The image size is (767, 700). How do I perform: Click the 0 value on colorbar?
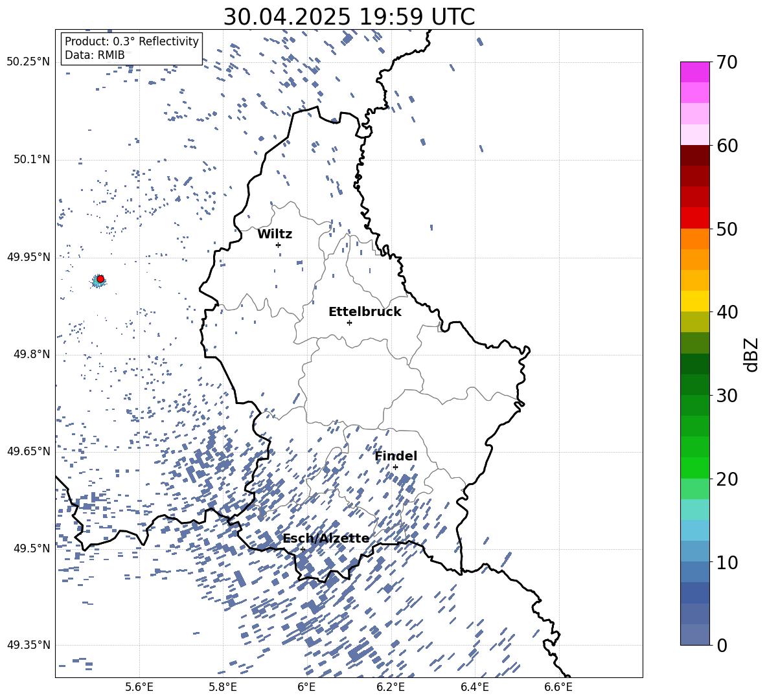[722, 645]
